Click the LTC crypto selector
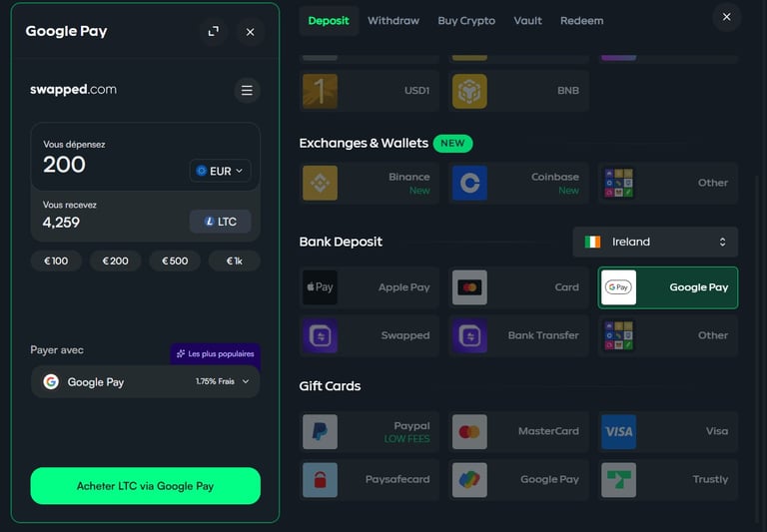 (x=220, y=222)
